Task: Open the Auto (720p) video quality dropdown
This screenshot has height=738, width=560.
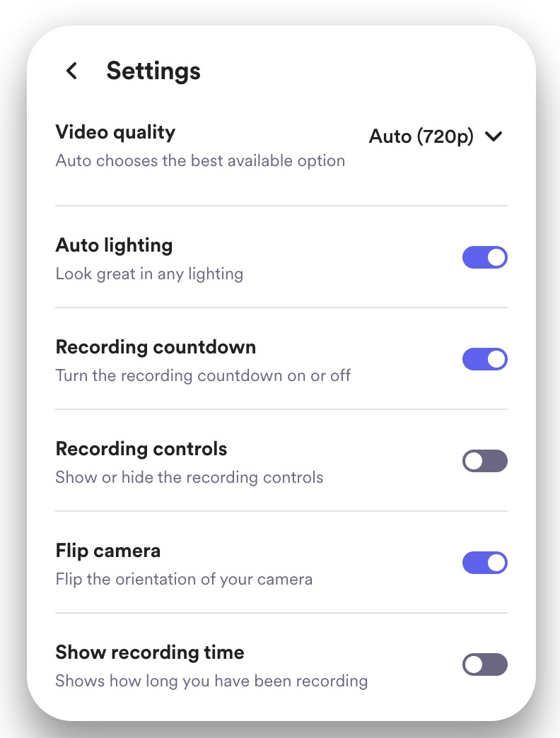Action: [x=421, y=136]
